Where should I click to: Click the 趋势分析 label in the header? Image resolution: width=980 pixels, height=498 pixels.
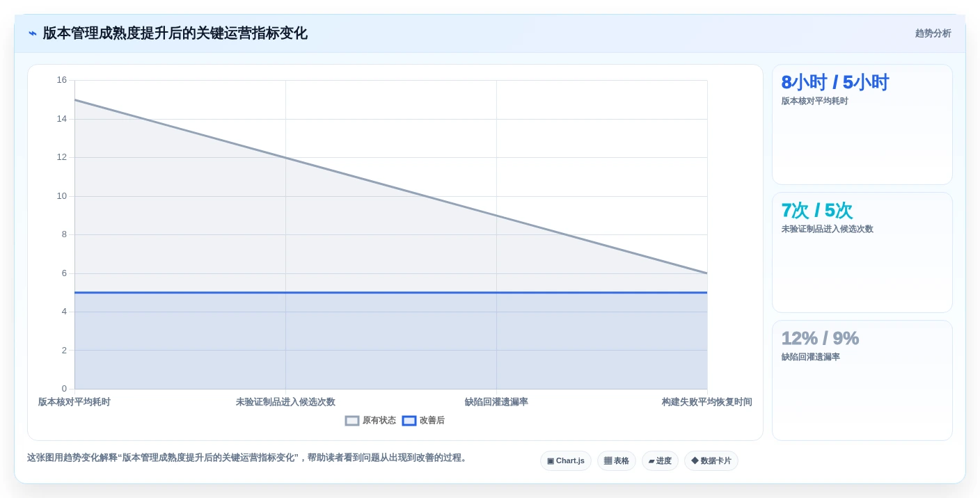coord(933,33)
